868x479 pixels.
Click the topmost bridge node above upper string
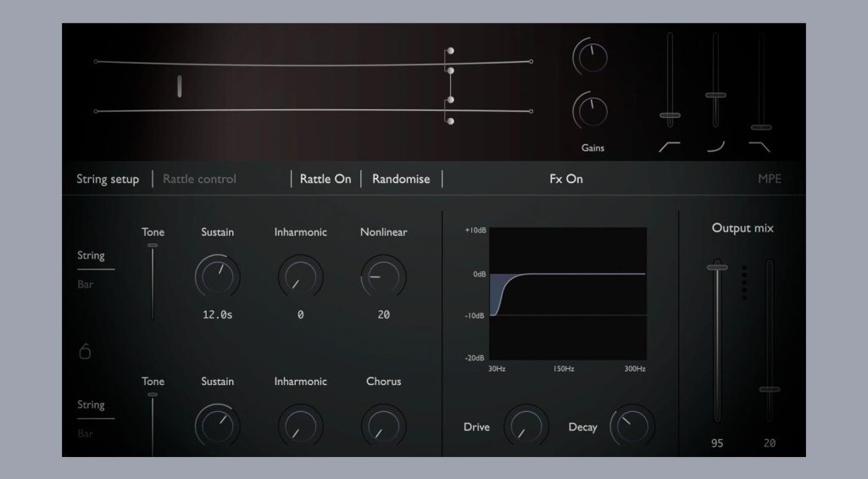tap(451, 51)
